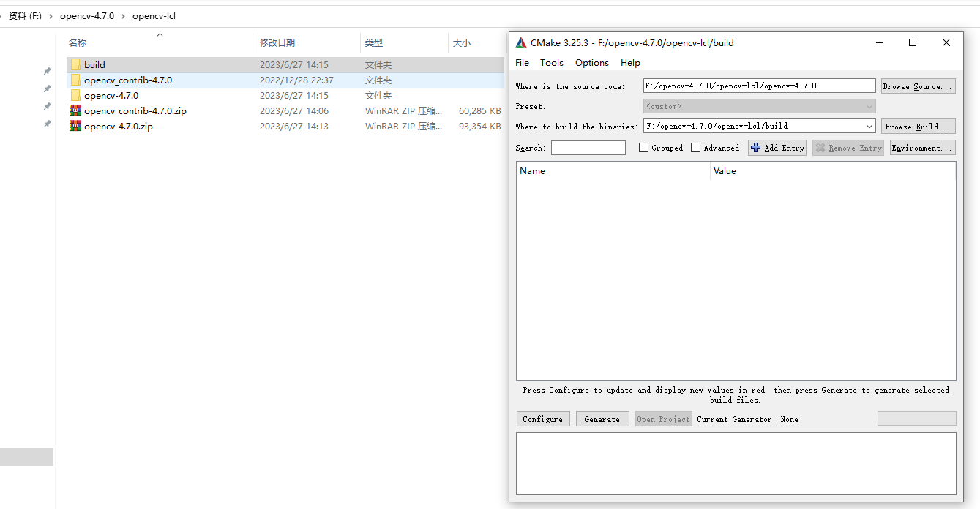This screenshot has width=980, height=509.
Task: Click the Remove Entry icon
Action: point(823,148)
